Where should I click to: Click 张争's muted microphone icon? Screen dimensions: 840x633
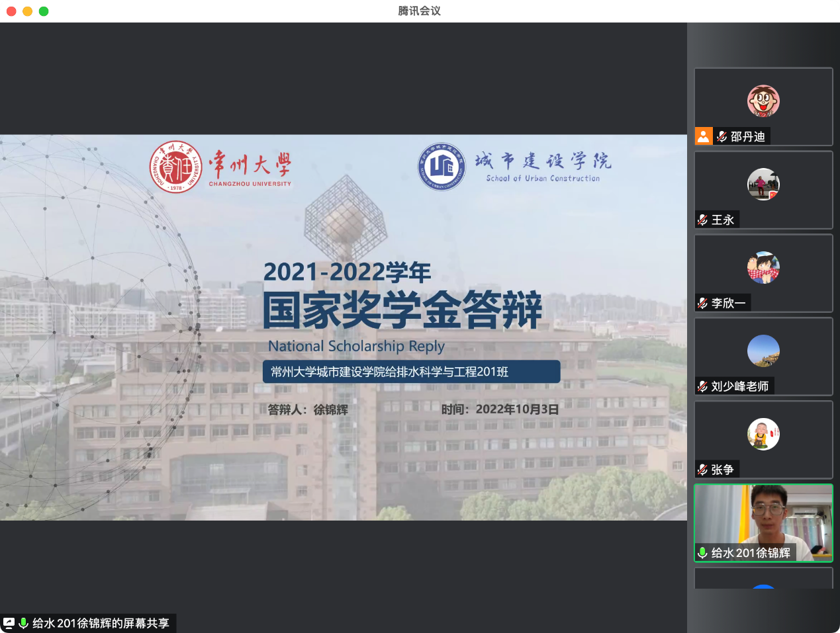tap(703, 470)
